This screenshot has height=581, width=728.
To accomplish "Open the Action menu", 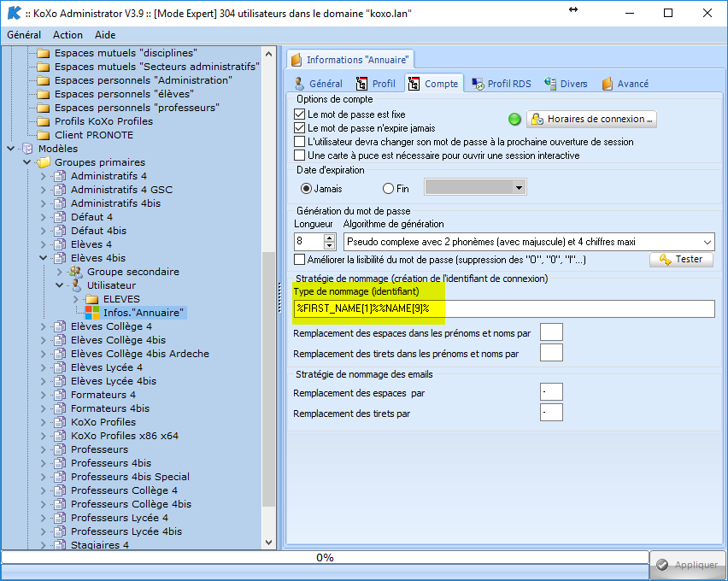I will coord(68,35).
